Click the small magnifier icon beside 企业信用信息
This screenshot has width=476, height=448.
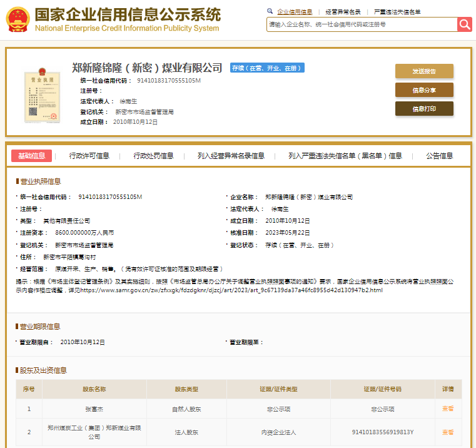click(270, 11)
